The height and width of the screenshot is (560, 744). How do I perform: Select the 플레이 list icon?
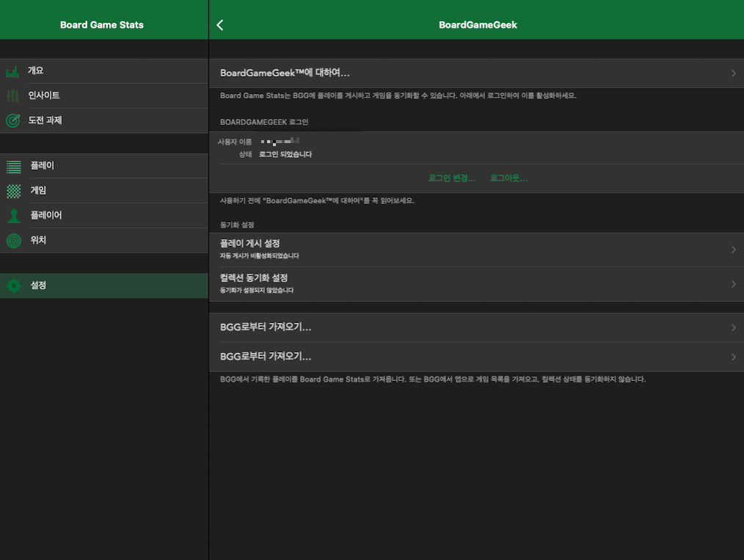coord(14,167)
